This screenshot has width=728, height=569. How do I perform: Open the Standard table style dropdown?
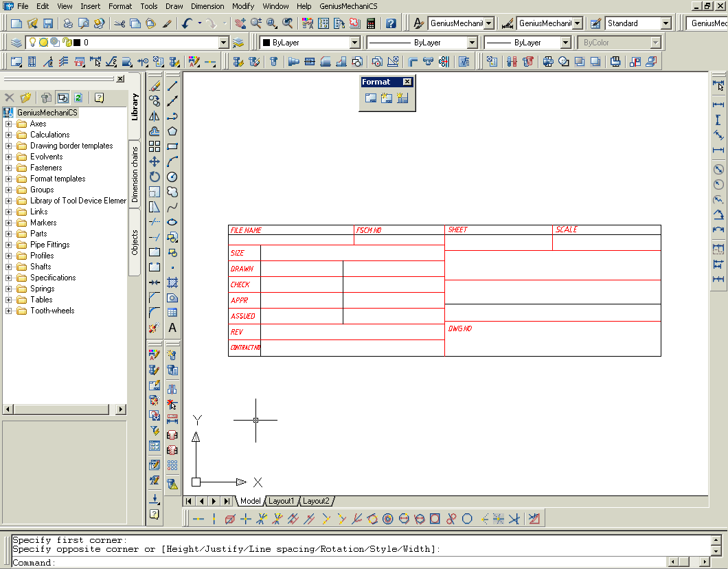(666, 23)
